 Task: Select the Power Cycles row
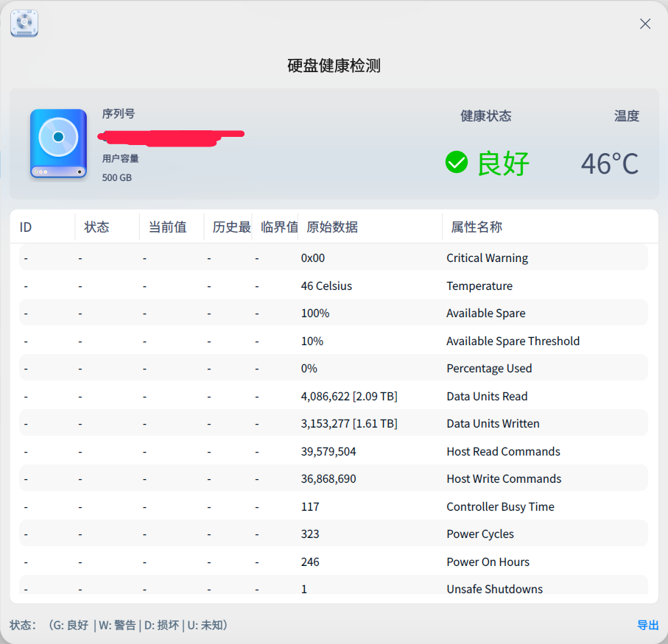480,534
